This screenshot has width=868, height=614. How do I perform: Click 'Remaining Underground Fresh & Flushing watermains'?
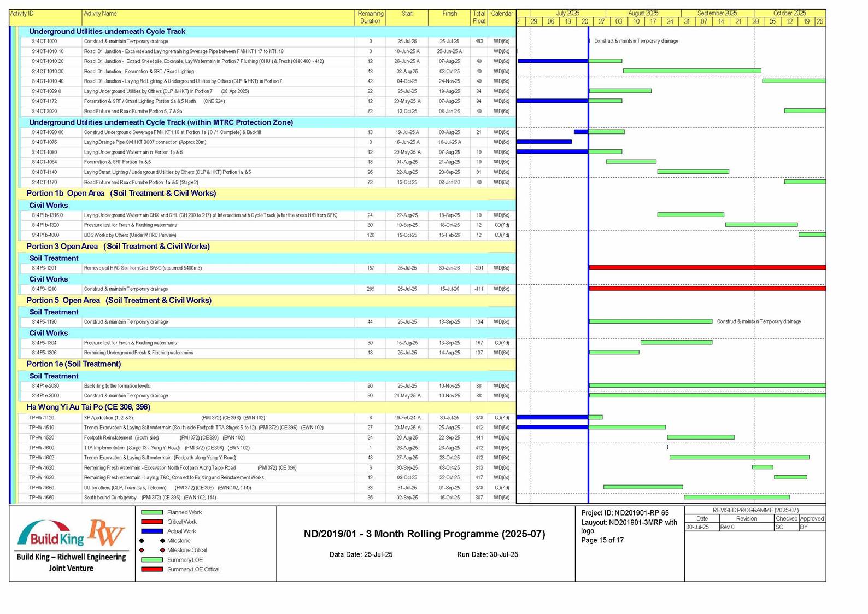138,353
